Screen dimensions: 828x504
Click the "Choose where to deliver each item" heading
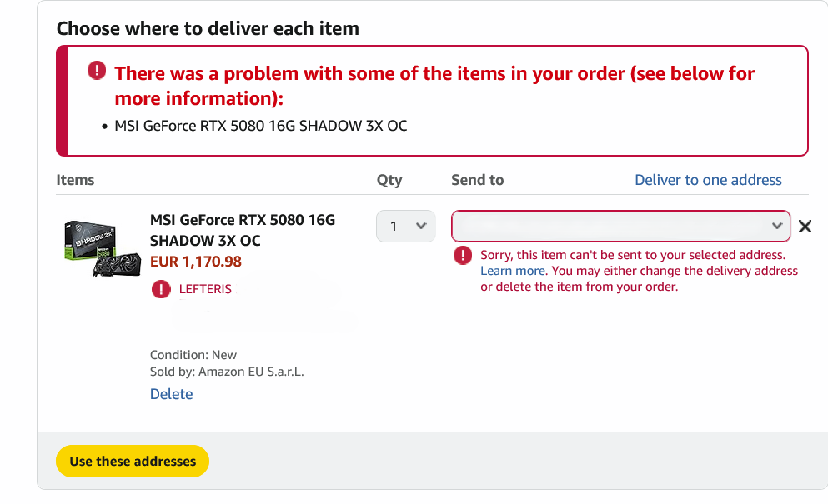point(208,28)
